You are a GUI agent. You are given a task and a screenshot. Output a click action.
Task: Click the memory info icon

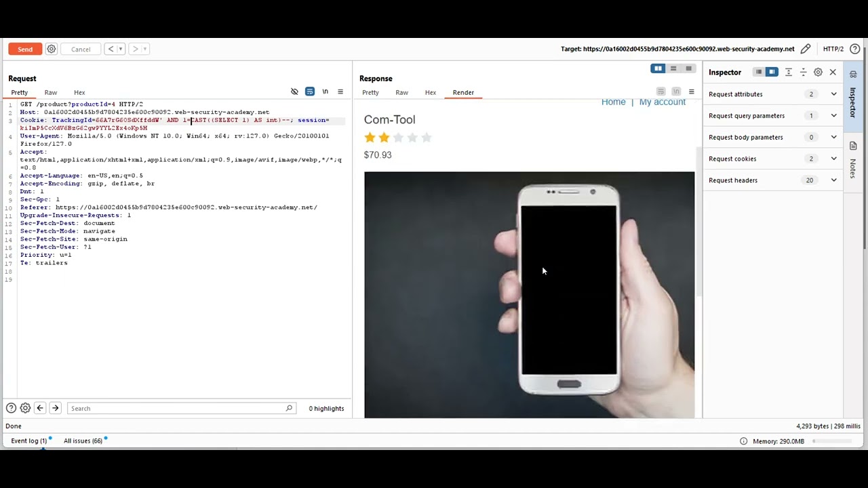[743, 441]
